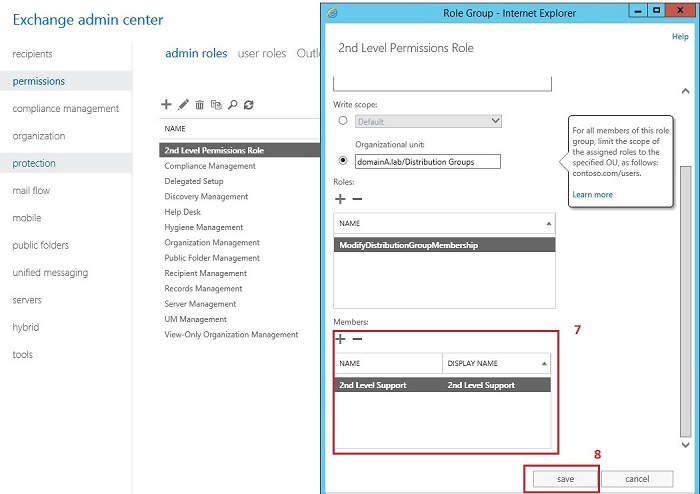Open protection in the left navigation

tap(66, 163)
